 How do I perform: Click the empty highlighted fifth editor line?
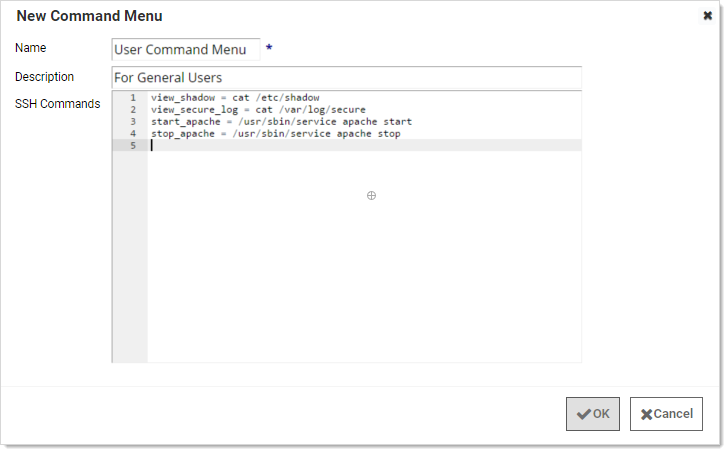pos(364,145)
